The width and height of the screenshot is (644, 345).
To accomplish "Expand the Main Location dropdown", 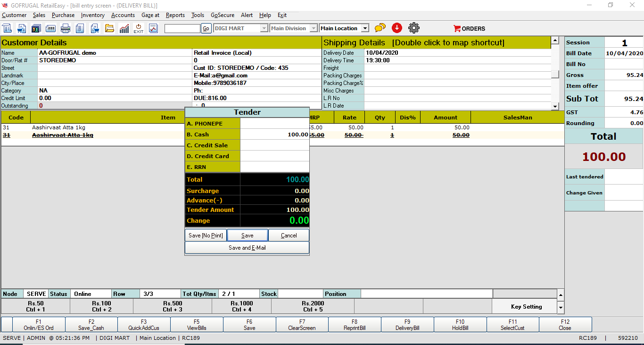I will click(365, 28).
